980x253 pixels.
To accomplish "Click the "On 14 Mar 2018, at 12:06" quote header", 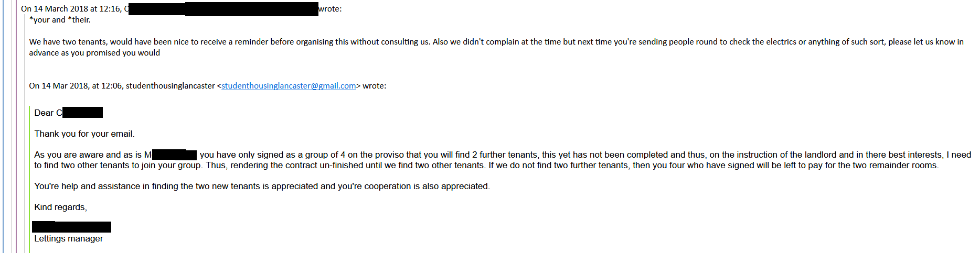I will (76, 86).
